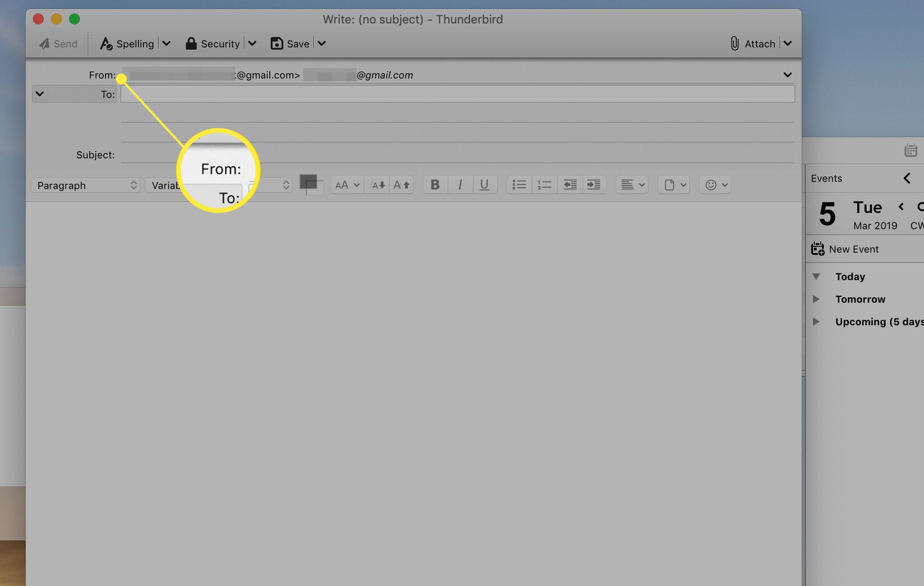
Task: Click the Subject input field
Action: (x=458, y=155)
